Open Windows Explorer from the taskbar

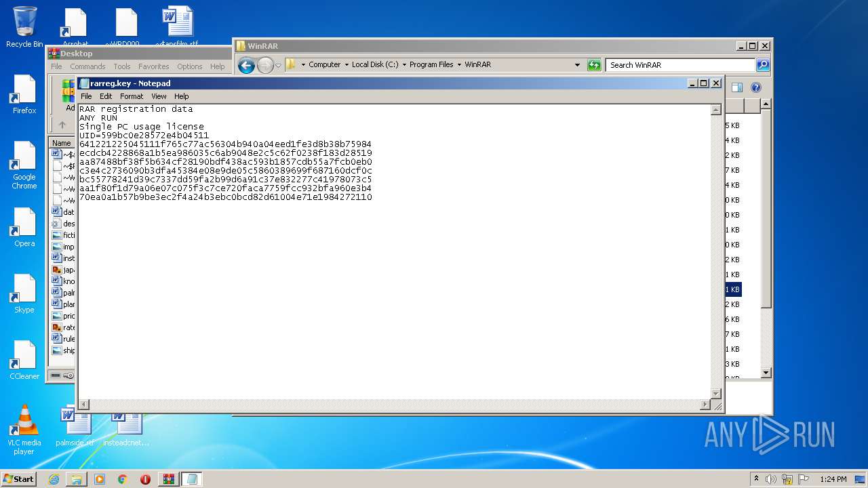click(x=77, y=479)
